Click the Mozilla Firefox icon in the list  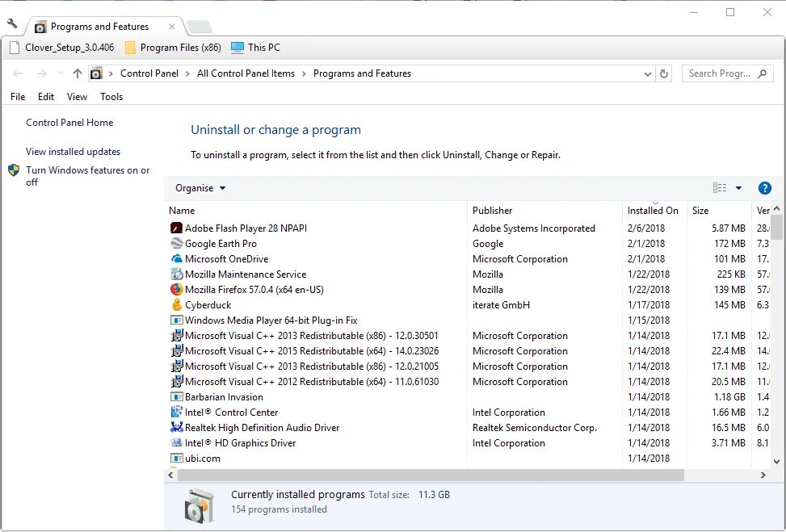[176, 290]
